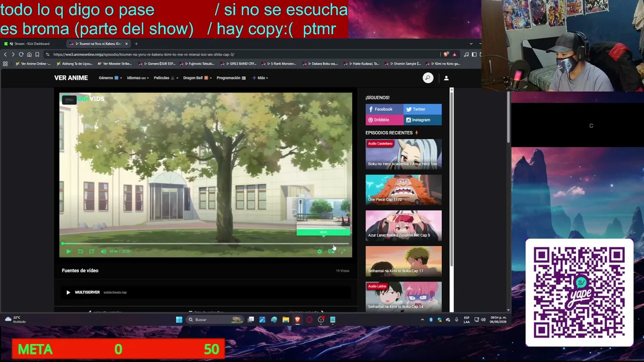The image size is (644, 362).
Task: Expand the Dragon Ball menu
Action: [x=197, y=78]
